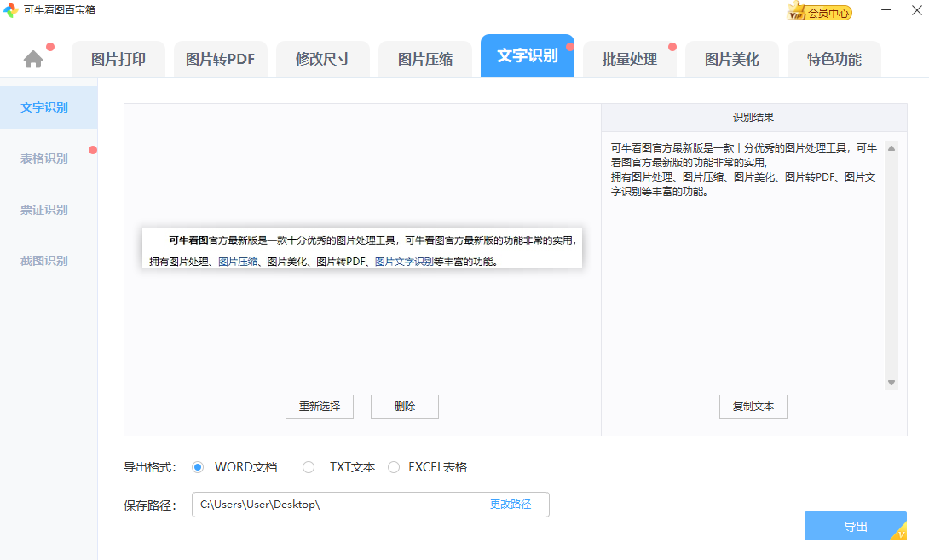Open the 特色功能 tab
929x560 pixels.
click(x=834, y=59)
